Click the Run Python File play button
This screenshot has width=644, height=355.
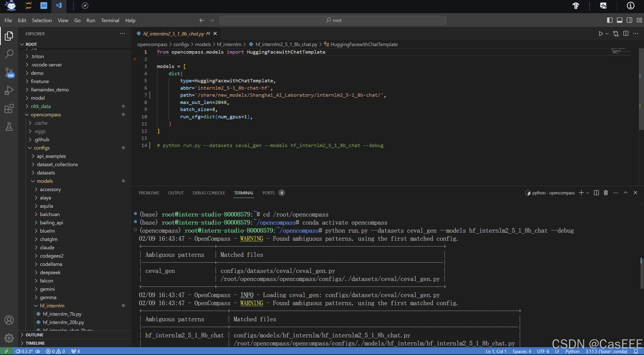point(601,34)
